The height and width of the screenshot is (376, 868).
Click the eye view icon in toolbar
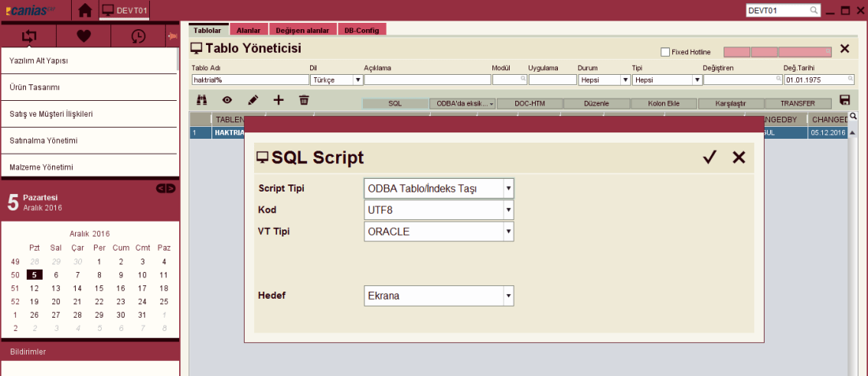point(227,100)
